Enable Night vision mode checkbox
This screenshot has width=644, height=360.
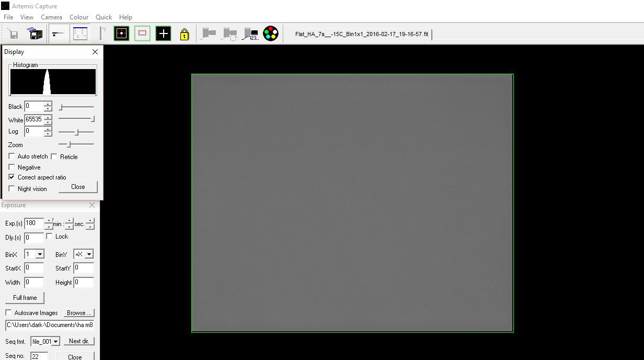coord(12,189)
